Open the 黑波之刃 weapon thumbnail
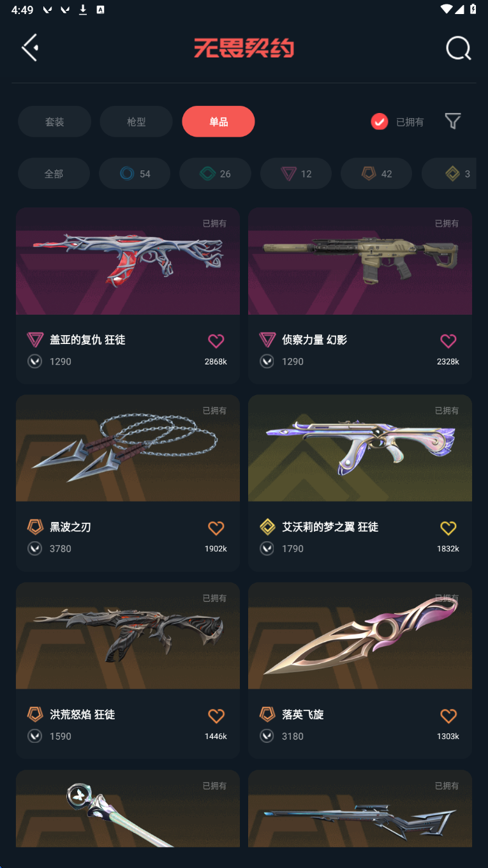This screenshot has width=488, height=868. pos(128,448)
